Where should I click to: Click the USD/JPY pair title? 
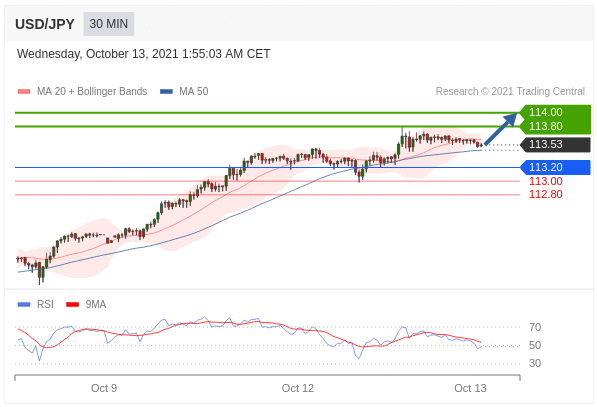(x=45, y=24)
